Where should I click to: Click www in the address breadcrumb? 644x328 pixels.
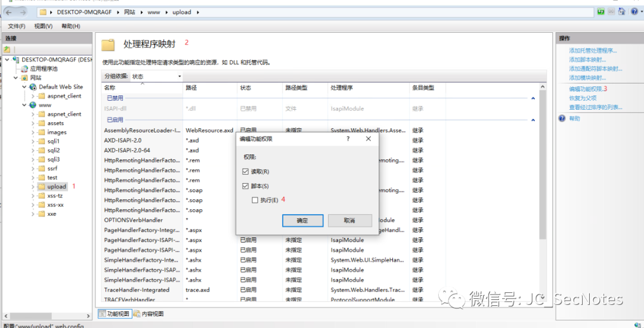[154, 13]
